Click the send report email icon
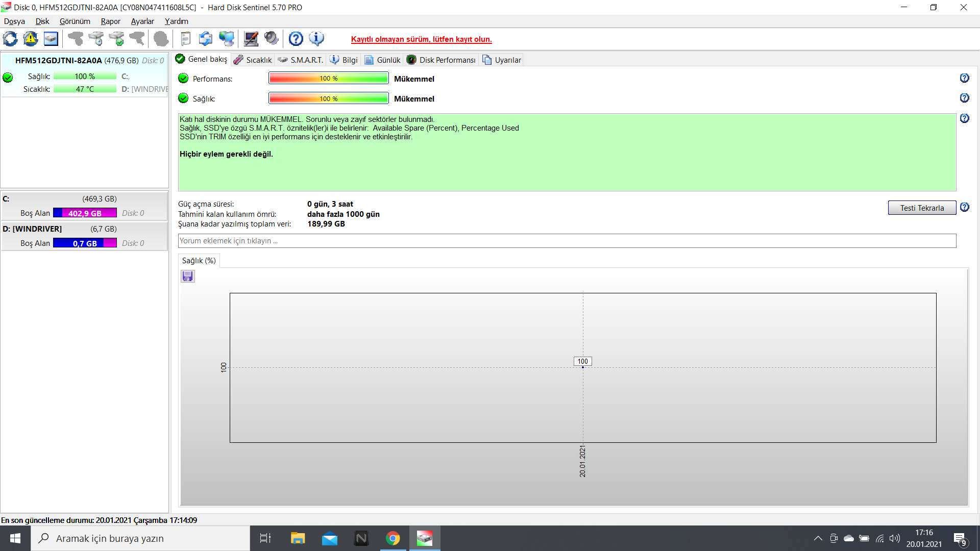Image resolution: width=980 pixels, height=551 pixels. 206,39
